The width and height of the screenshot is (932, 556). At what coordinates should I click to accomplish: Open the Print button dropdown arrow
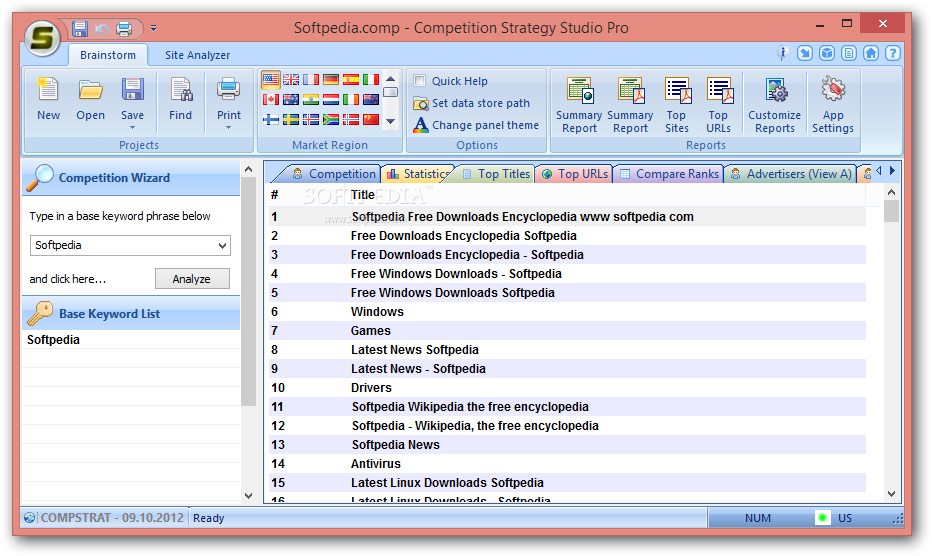(229, 127)
